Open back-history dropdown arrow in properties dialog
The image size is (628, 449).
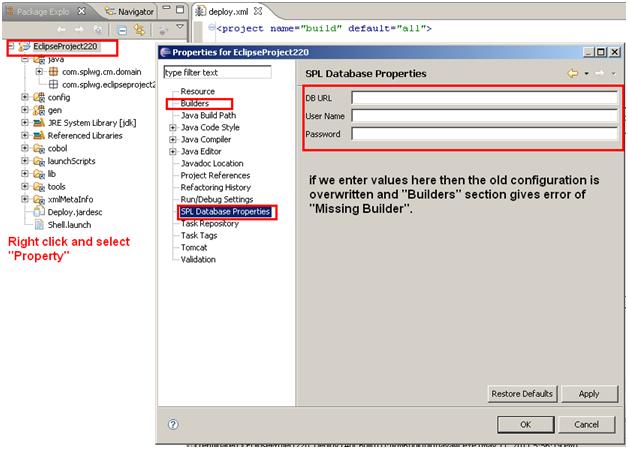(586, 74)
